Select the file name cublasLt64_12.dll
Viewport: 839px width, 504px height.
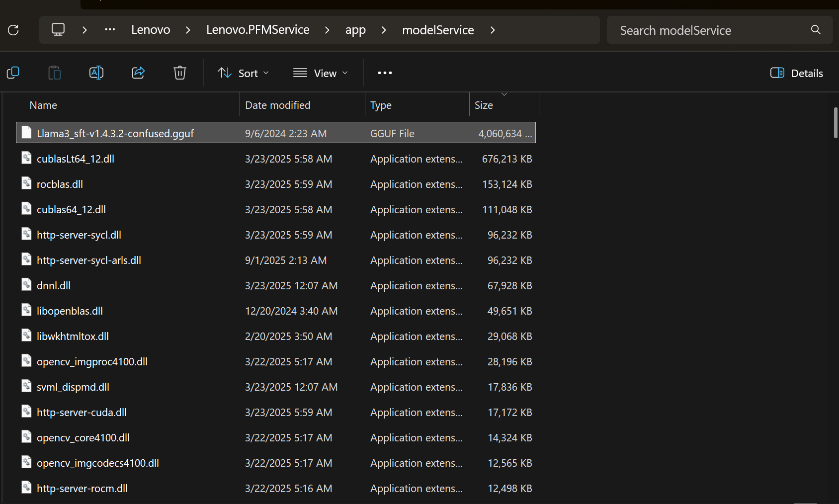76,159
